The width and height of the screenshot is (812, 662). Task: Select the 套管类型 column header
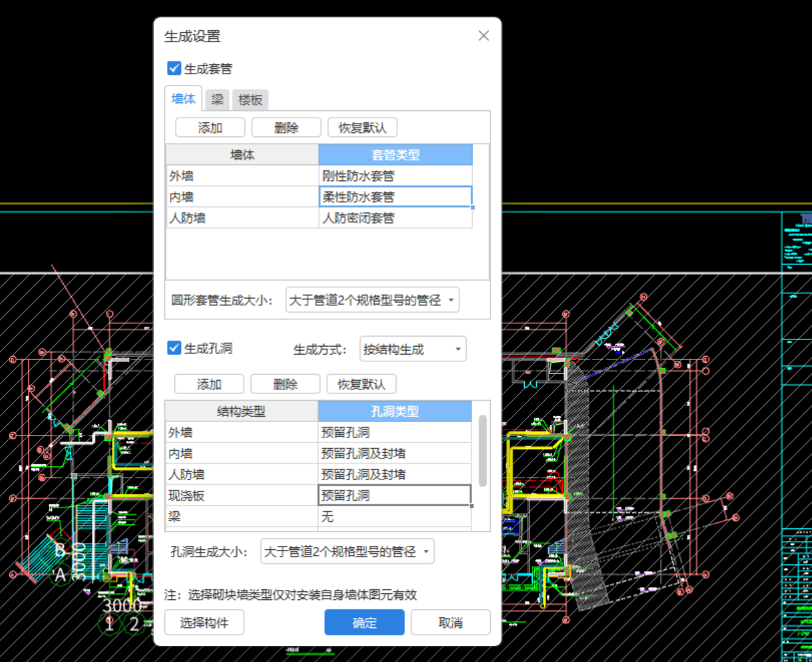click(396, 155)
